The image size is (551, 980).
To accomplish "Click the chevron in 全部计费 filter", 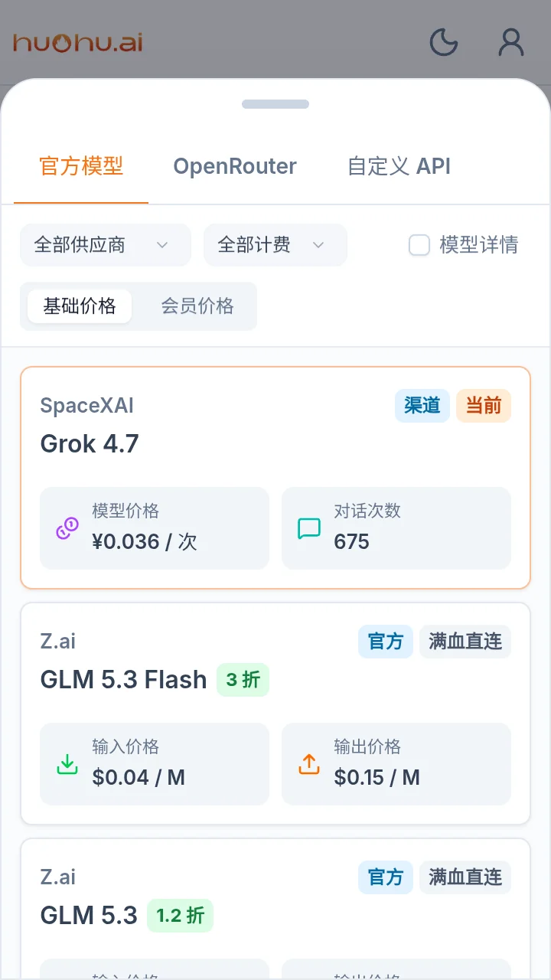I will [318, 245].
